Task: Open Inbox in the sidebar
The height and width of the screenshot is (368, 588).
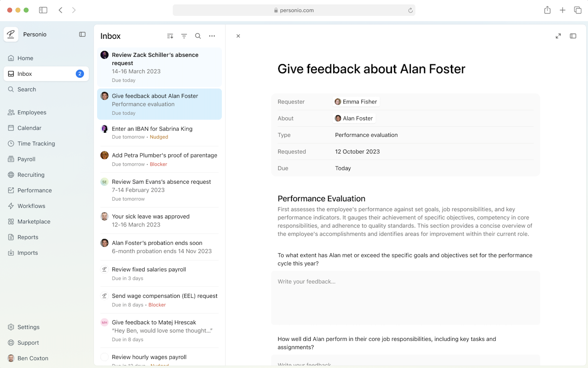Action: 46,74
